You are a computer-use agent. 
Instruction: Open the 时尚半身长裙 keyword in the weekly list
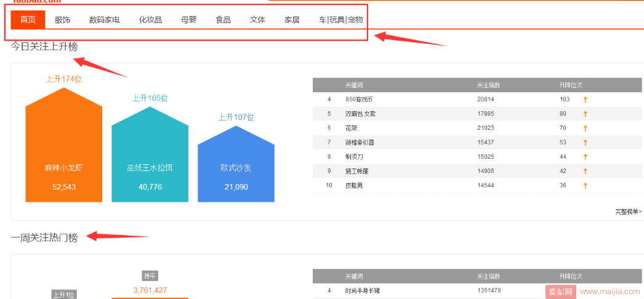coord(362,291)
